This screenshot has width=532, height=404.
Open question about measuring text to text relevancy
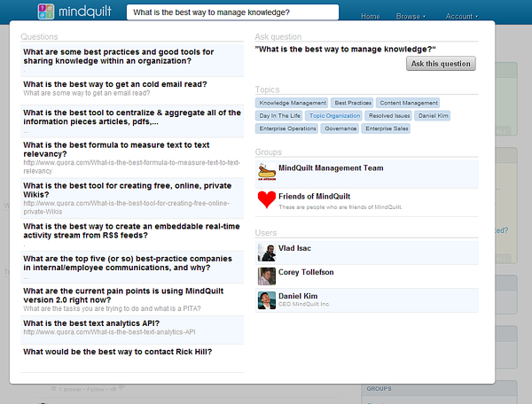(116, 149)
